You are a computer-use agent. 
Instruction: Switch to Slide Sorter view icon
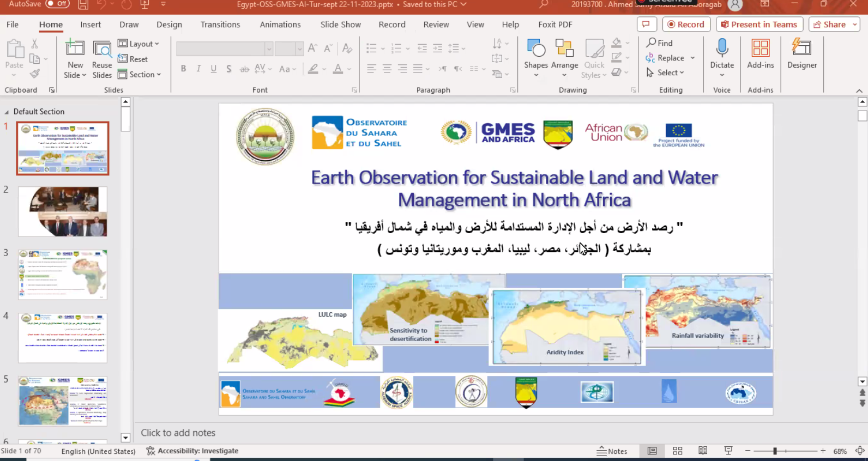click(678, 451)
